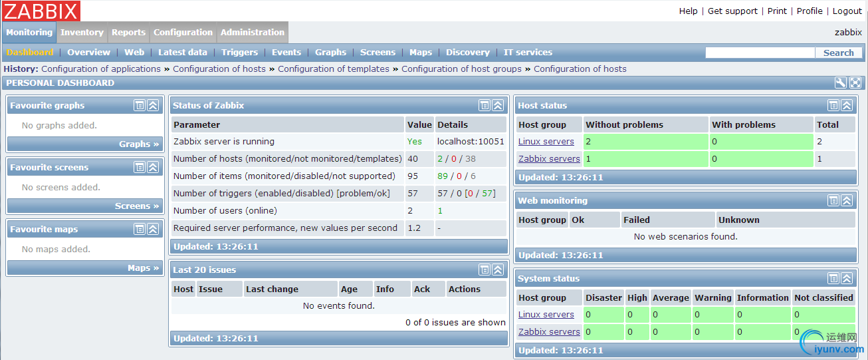Open menu icon in System status widget
Viewport: 868px width, 360px height.
pyautogui.click(x=833, y=278)
